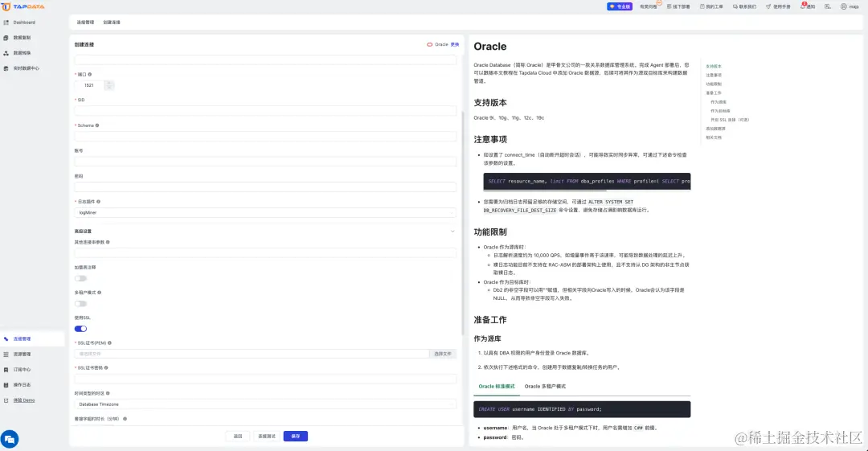Viewport: 868px width, 451px height.
Task: Focus the Schema input field
Action: pos(265,137)
